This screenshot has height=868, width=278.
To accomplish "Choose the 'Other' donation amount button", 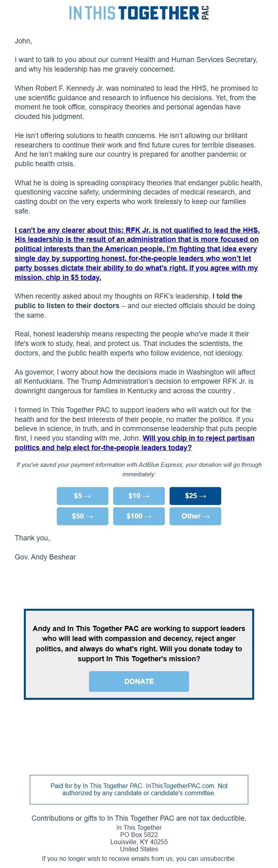I will [195, 516].
